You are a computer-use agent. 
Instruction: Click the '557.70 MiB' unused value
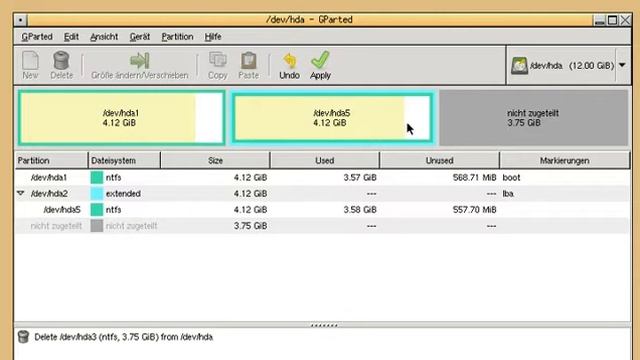(x=474, y=210)
